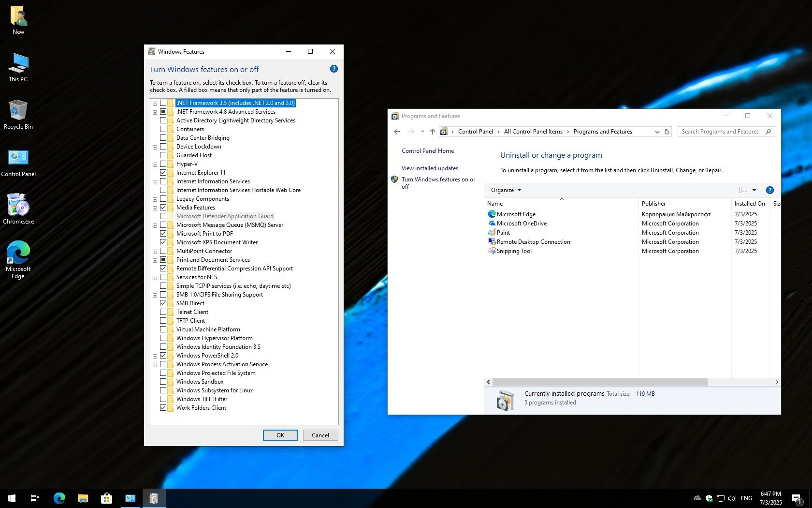Open the Chrome.exe desktop icon
Viewport: 812px width, 508px height.
(18, 209)
